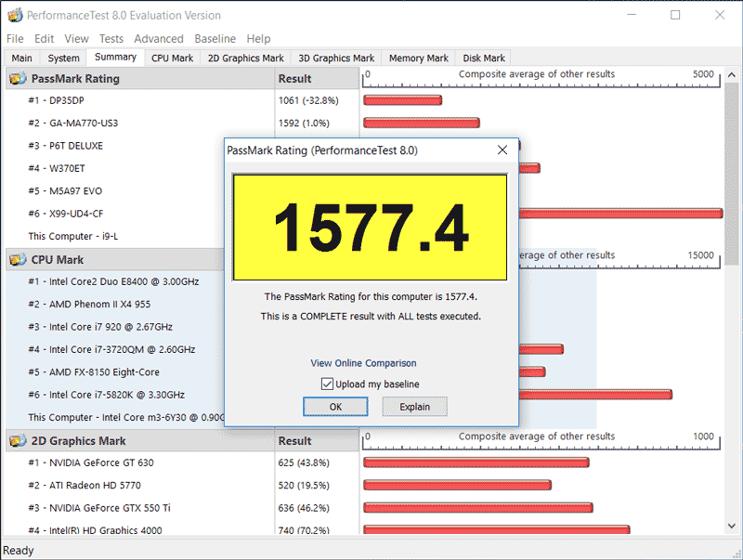
Task: Click the scrollbar down arrow
Action: pyautogui.click(x=732, y=526)
